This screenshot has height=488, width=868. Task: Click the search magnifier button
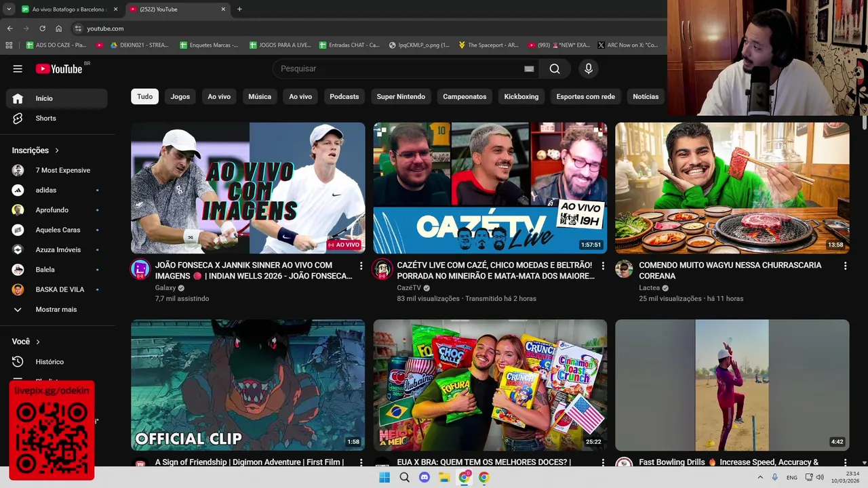tap(555, 68)
